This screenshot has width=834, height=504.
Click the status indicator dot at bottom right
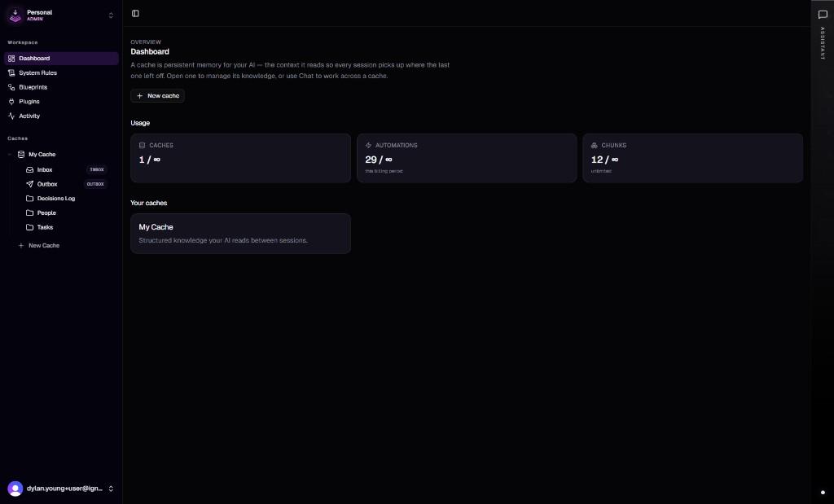(x=823, y=492)
